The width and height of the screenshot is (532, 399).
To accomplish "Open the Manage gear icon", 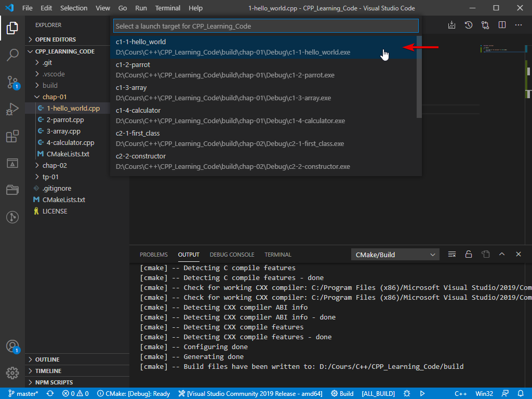I will pyautogui.click(x=12, y=373).
